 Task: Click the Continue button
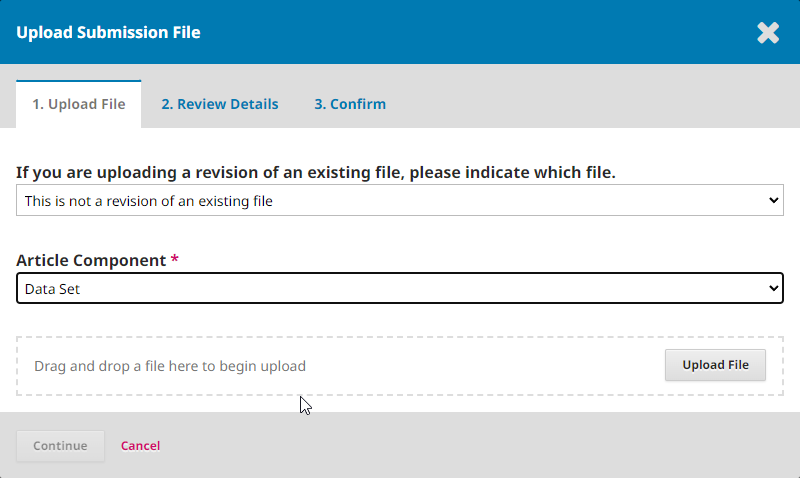(60, 445)
